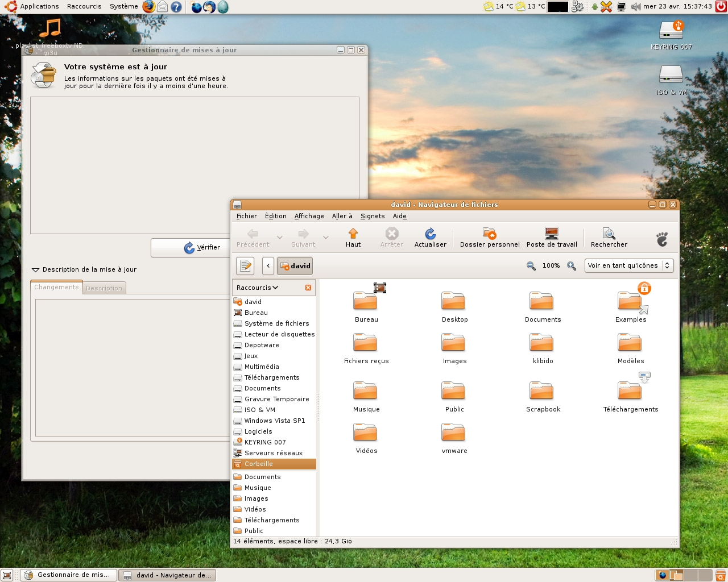
Task: Open the Trash applet in bottom panel
Action: [x=720, y=575]
